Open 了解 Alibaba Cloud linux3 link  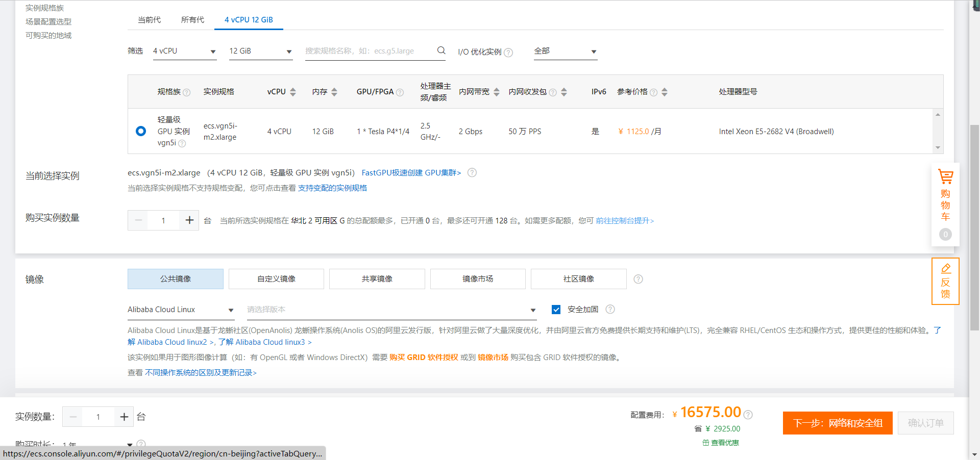[x=265, y=342]
